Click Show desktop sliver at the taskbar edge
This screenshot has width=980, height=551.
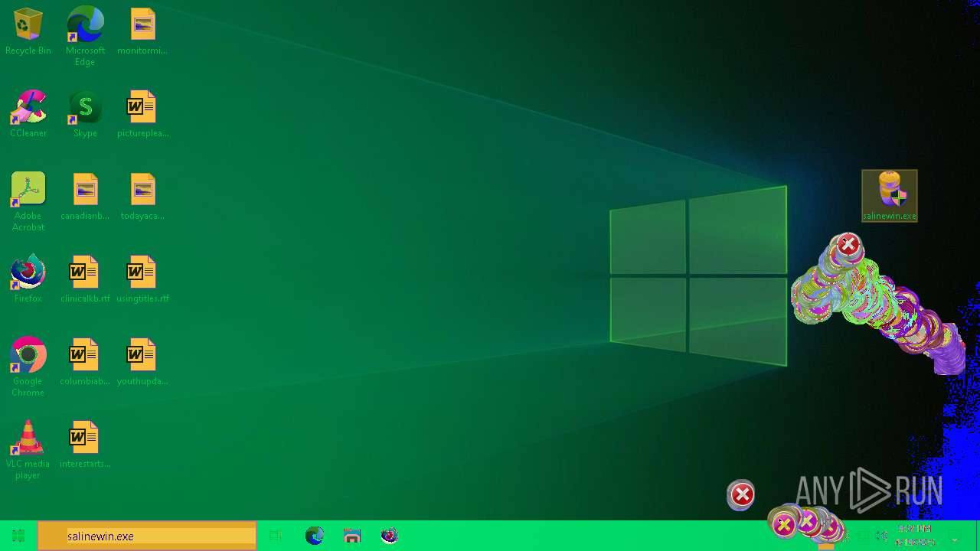click(x=978, y=536)
